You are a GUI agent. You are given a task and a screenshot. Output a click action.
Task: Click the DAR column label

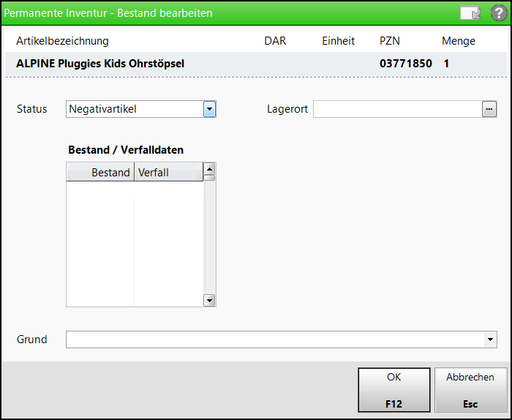[275, 41]
